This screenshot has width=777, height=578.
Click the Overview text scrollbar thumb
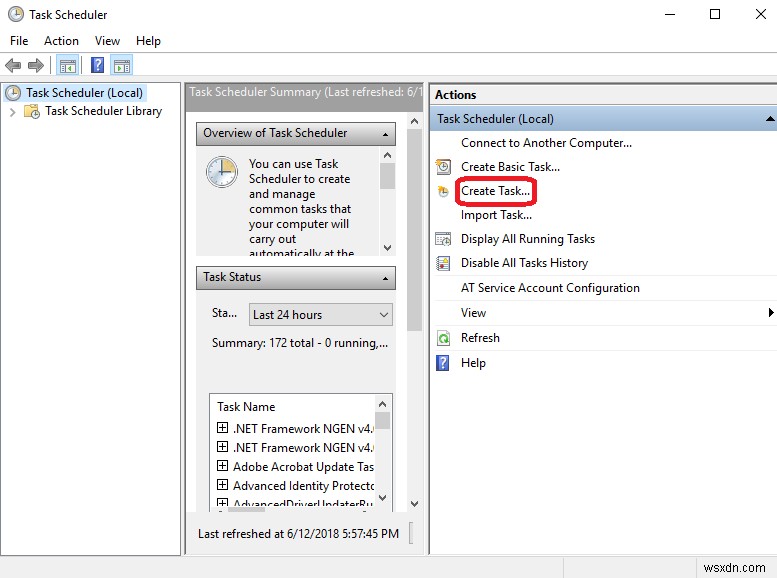[388, 176]
